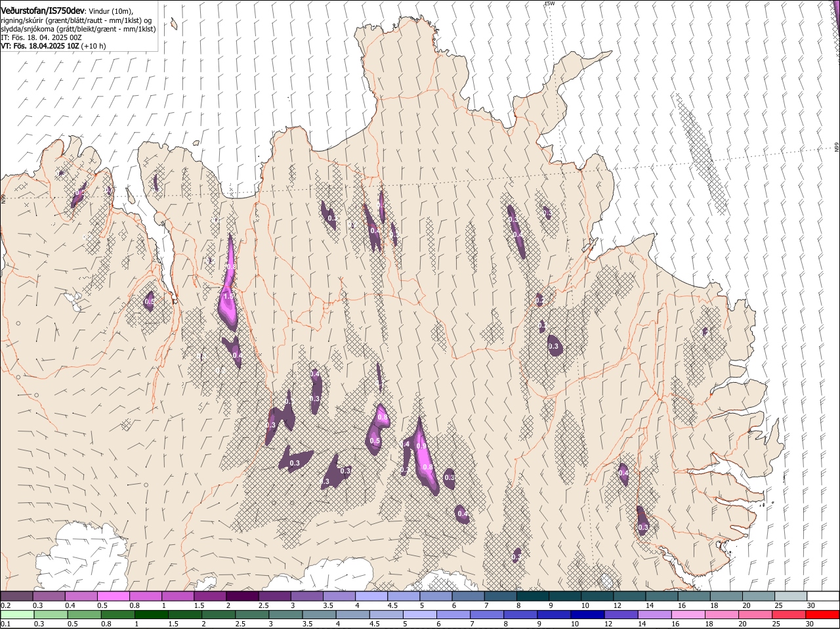This screenshot has height=629, width=840.
Task: Click the 1.5 value in the bright magenta band
Action: (228, 297)
